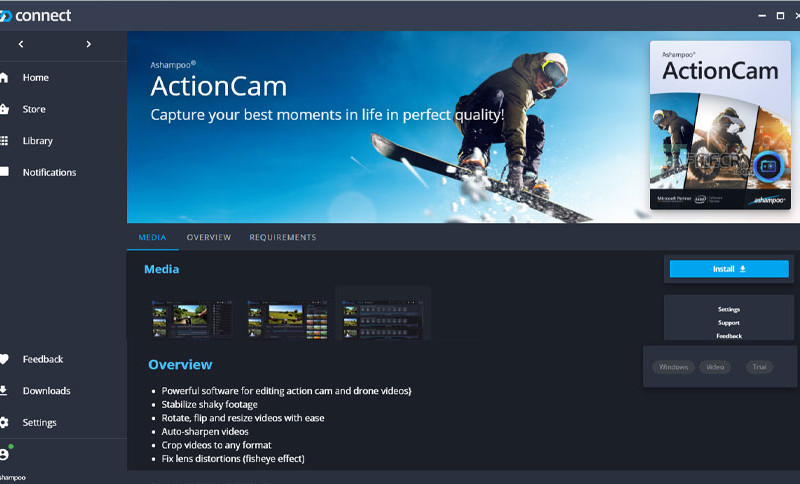Switch to the OVERVIEW tab

coord(209,237)
